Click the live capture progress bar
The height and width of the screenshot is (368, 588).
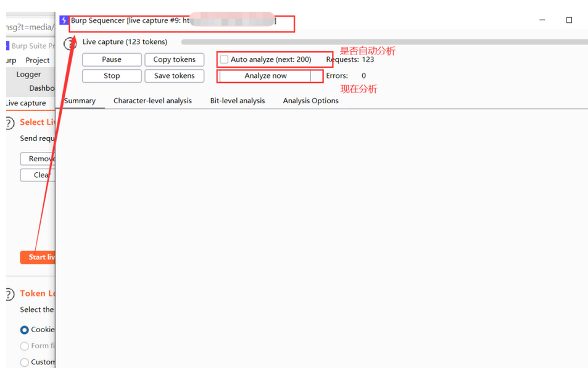pyautogui.click(x=384, y=42)
